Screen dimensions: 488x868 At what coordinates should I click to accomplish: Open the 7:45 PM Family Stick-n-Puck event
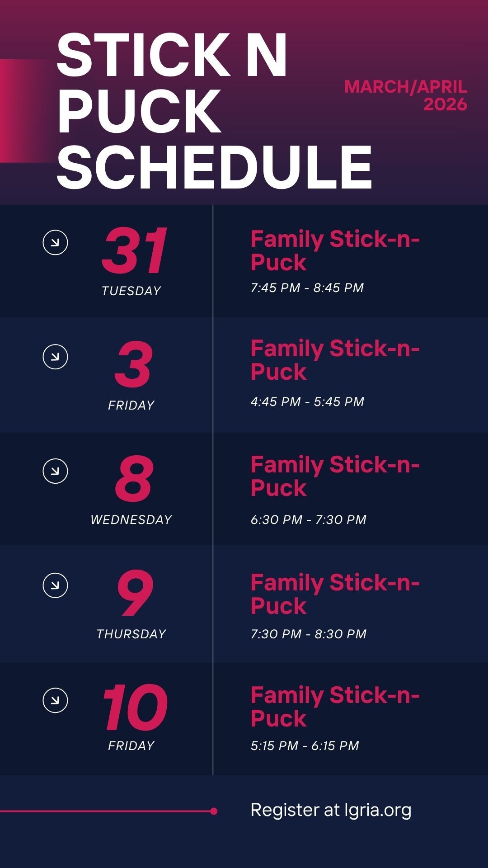[335, 250]
